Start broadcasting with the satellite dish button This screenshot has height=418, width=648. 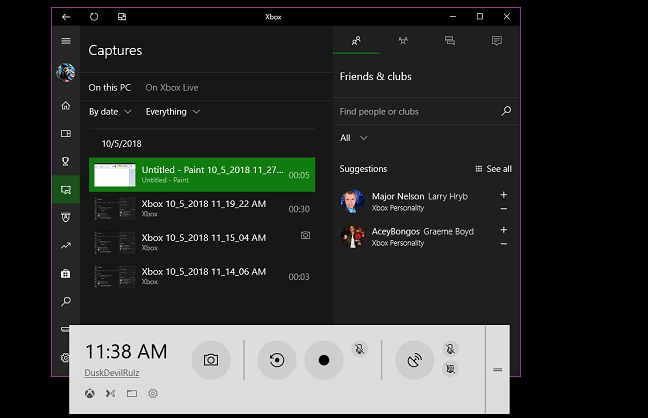[415, 360]
